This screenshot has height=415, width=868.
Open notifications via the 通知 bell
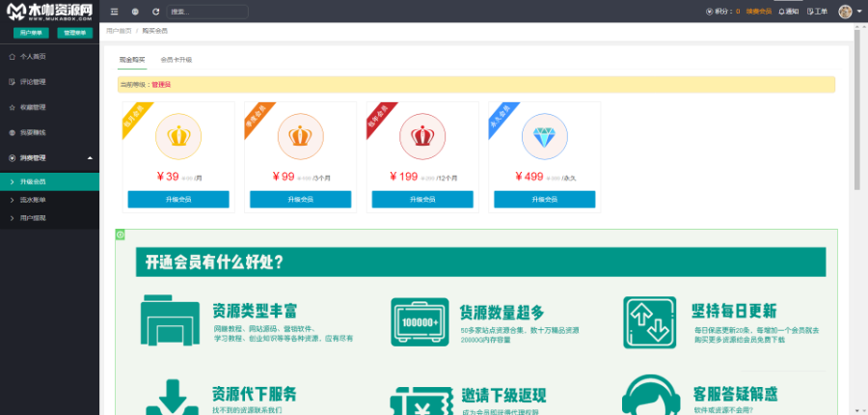(788, 12)
